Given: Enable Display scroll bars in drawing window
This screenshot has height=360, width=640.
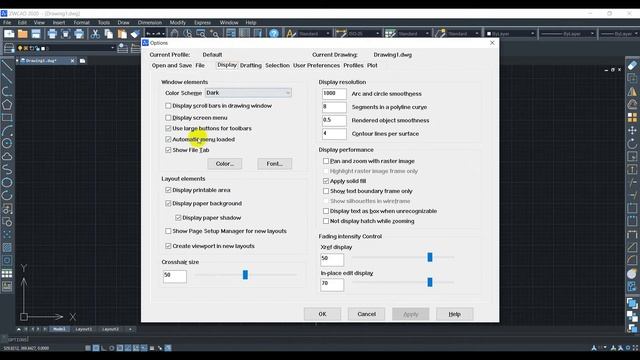Looking at the screenshot, I should click(168, 106).
